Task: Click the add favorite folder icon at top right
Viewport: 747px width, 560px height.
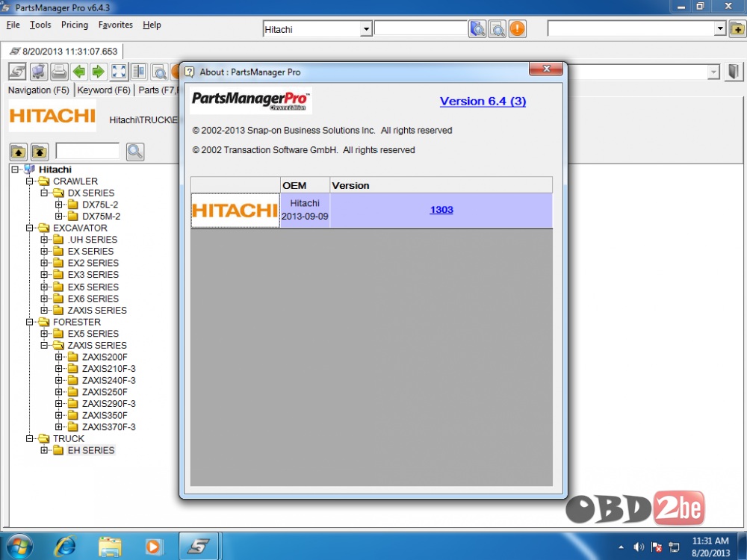Action: pyautogui.click(x=737, y=29)
